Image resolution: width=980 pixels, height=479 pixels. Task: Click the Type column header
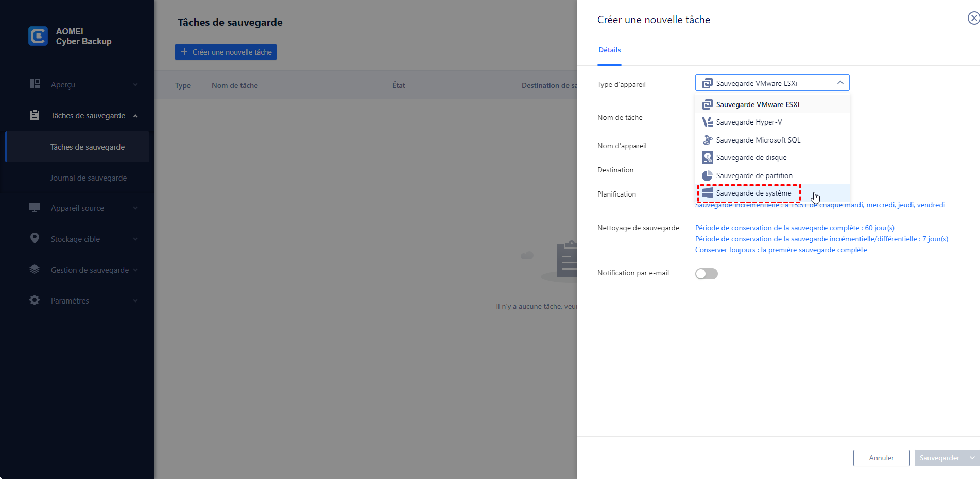coord(183,85)
